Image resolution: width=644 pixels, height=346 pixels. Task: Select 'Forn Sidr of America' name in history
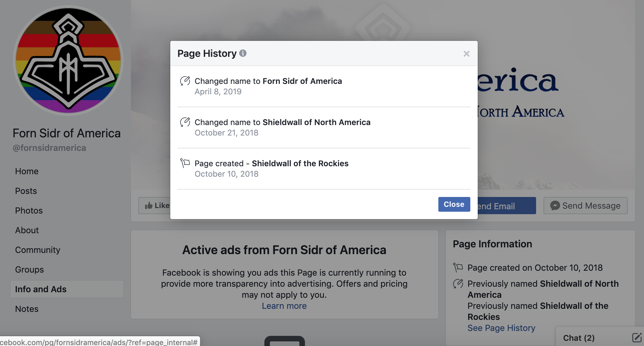click(x=302, y=81)
